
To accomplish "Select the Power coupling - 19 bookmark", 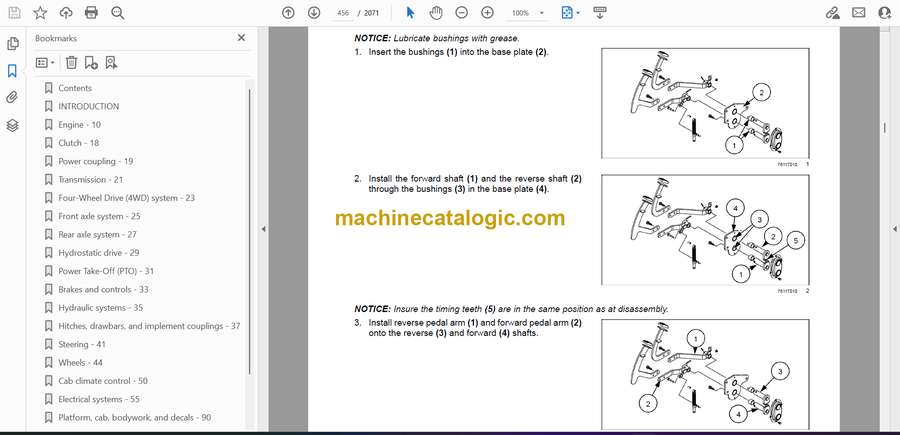I will click(x=95, y=161).
